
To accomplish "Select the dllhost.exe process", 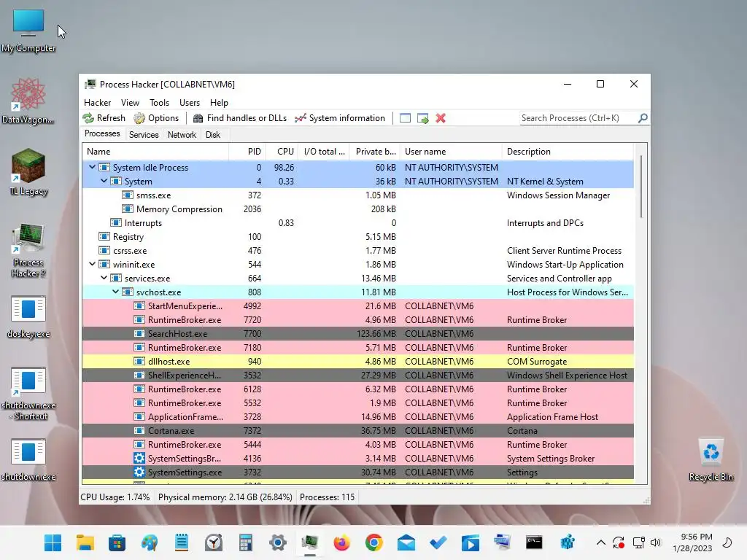I will pyautogui.click(x=357, y=361).
